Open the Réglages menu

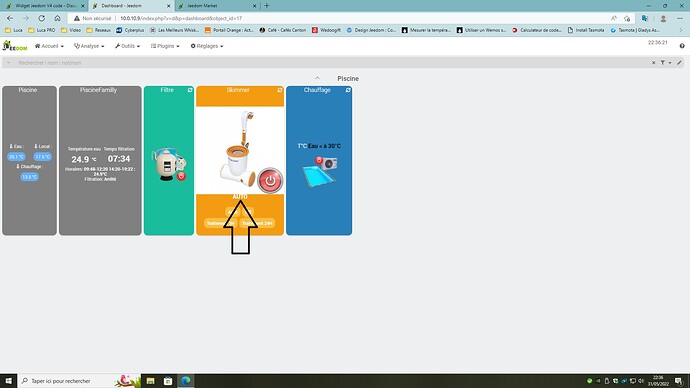[207, 46]
